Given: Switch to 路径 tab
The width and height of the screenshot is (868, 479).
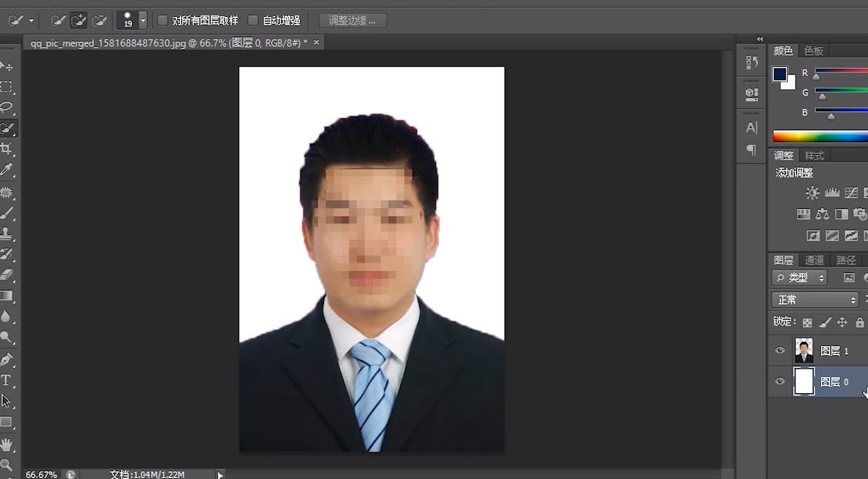Looking at the screenshot, I should click(846, 260).
